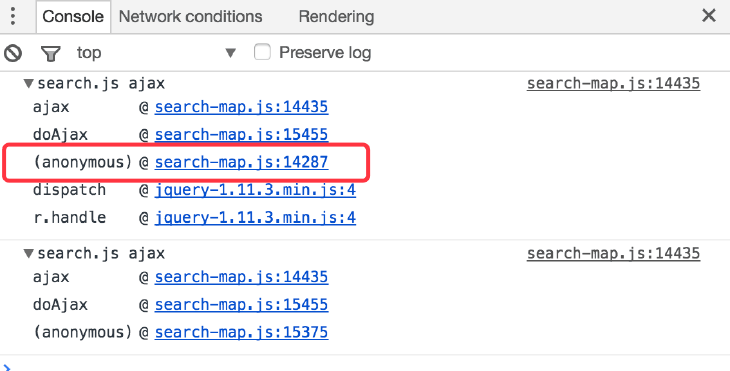Open the first doAjax search-map.js:15455 link
This screenshot has height=371, width=730.
pyautogui.click(x=241, y=135)
